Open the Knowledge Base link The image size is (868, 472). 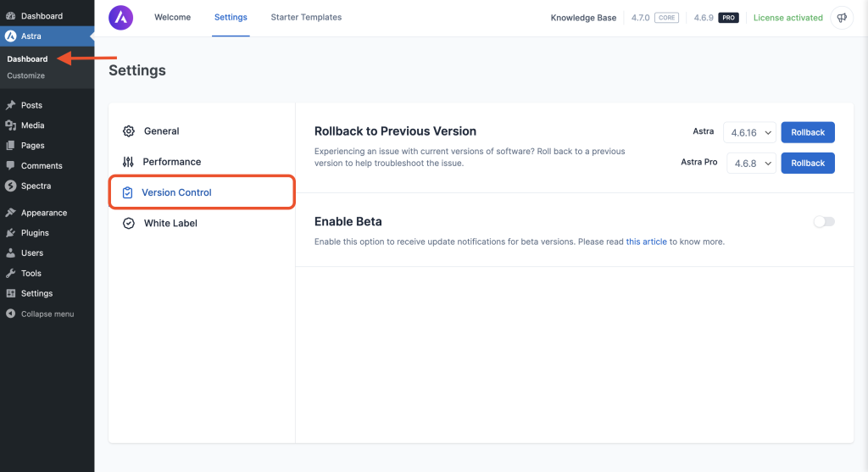583,18
